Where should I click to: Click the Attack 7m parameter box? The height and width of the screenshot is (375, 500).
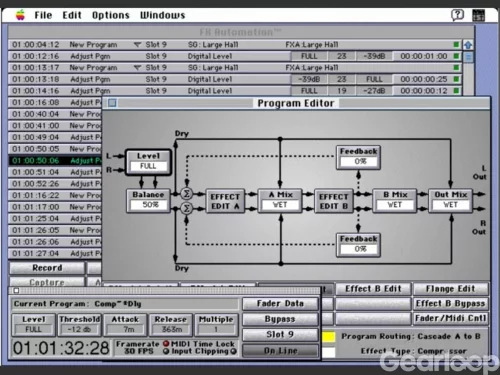pos(125,325)
